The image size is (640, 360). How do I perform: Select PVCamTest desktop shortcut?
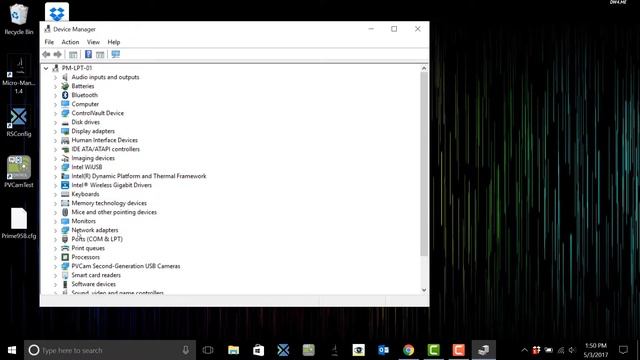pos(18,171)
